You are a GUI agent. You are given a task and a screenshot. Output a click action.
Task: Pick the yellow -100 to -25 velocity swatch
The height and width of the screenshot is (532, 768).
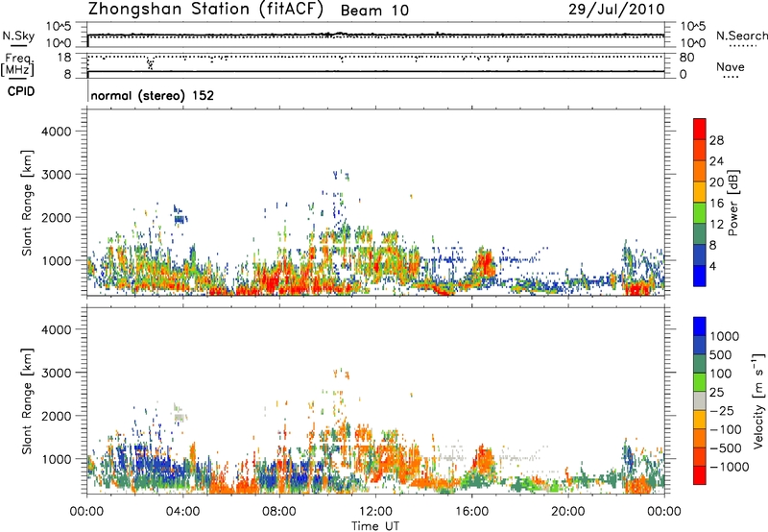point(700,420)
